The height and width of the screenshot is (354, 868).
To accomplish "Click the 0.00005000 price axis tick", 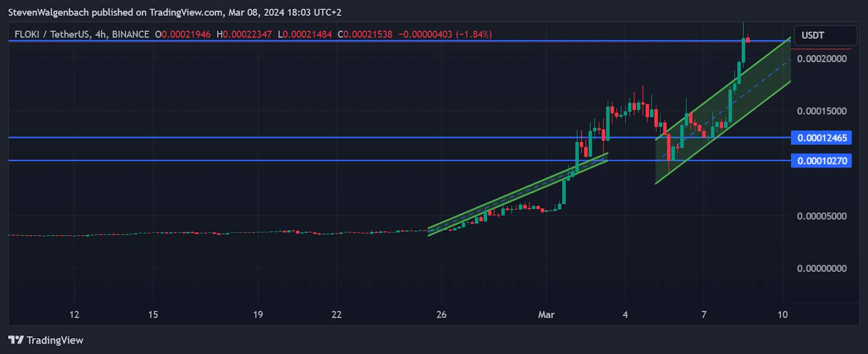I will pos(821,216).
